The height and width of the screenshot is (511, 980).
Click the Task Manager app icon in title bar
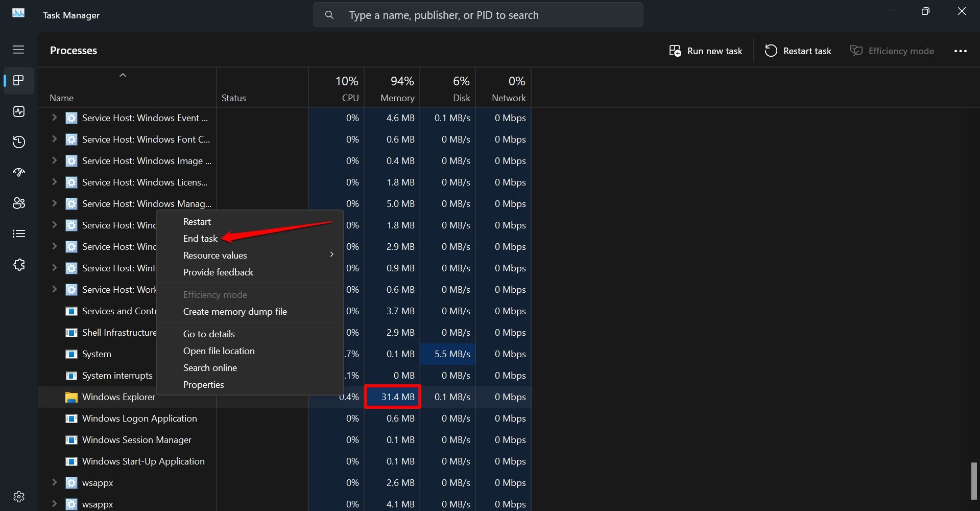tap(18, 13)
